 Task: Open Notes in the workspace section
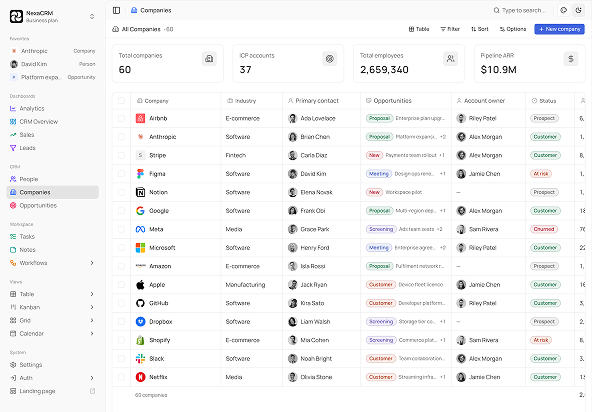tap(52, 250)
